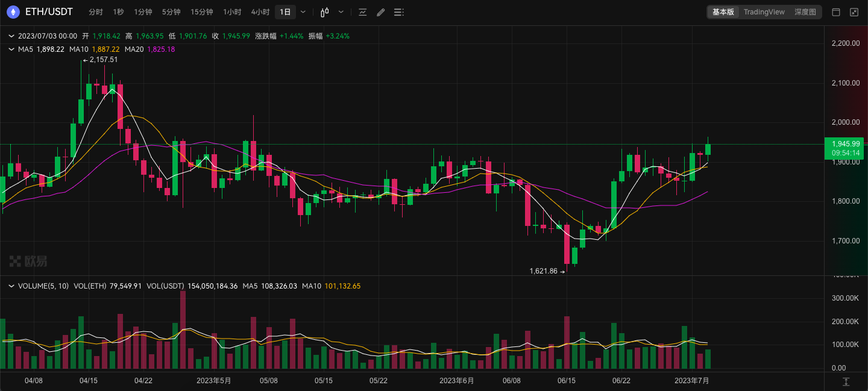Screen dimensions: 868x391
Task: Select the 4小时 timeframe
Action: (x=259, y=11)
